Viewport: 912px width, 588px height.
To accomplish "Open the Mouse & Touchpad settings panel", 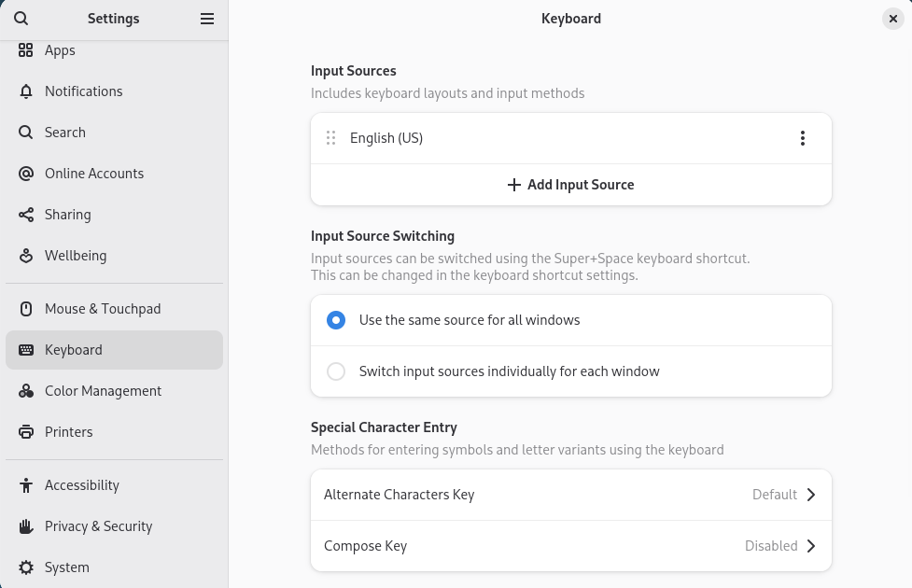I will point(103,309).
